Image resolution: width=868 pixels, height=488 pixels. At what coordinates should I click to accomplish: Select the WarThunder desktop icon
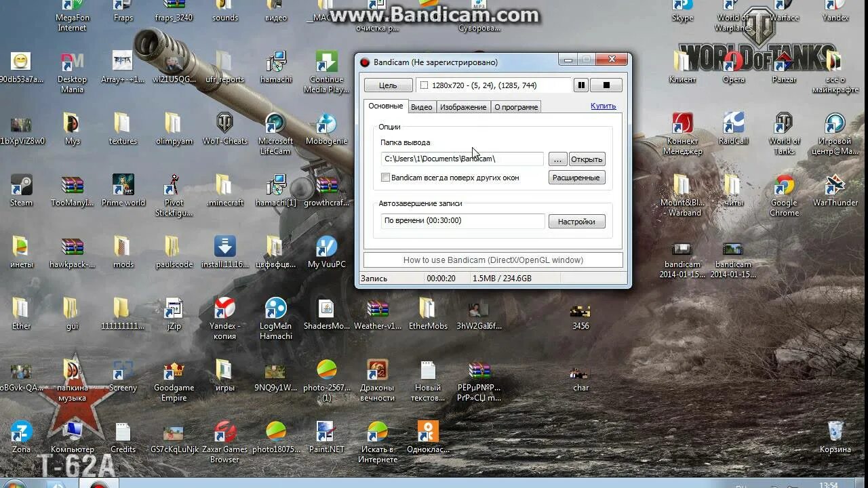(x=835, y=190)
